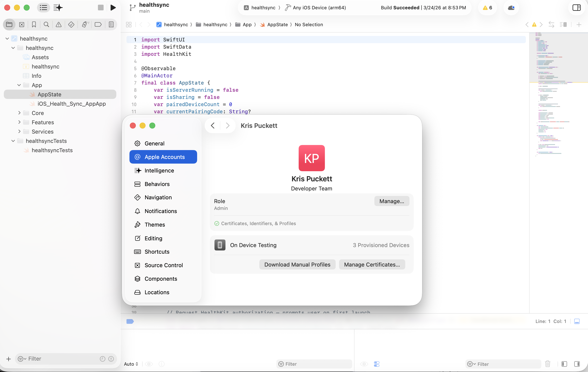This screenshot has height=372, width=588.
Task: Go back in the settings window
Action: pyautogui.click(x=213, y=126)
